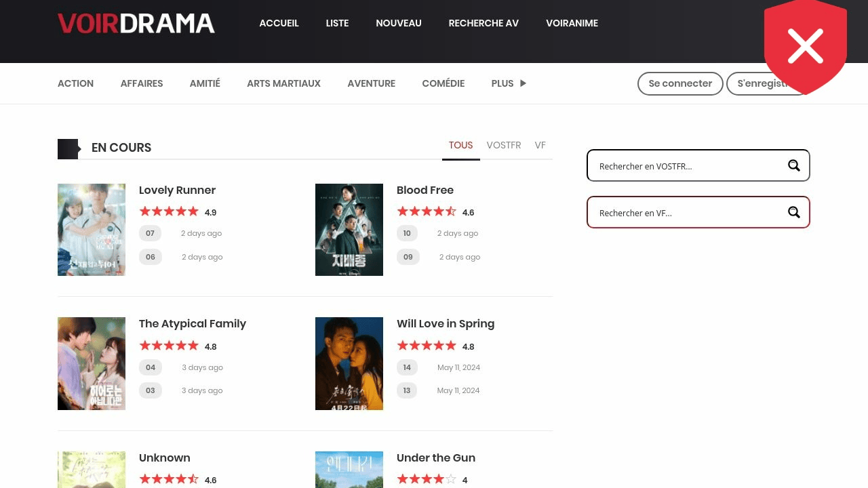Viewport: 868px width, 488px height.
Task: Open Will Love in Spring poster
Action: 349,363
